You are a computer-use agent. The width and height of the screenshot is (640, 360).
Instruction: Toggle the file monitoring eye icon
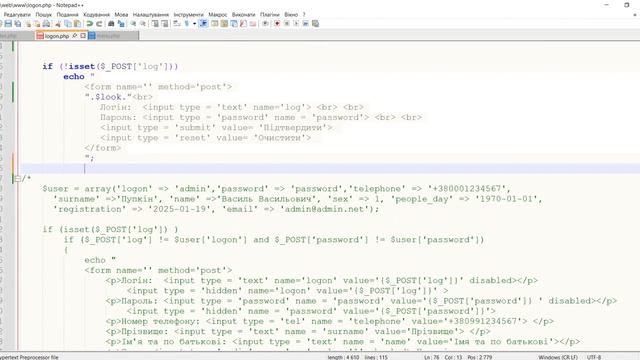(x=265, y=24)
